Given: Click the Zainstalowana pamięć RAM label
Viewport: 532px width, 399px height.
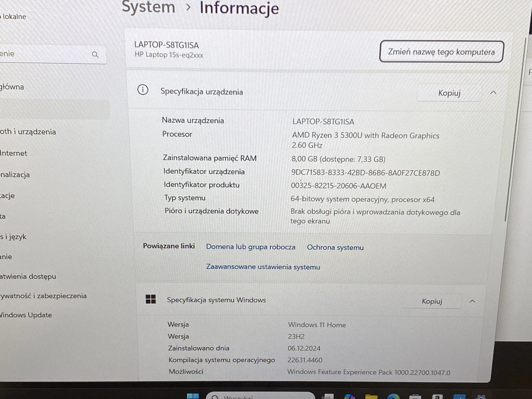Looking at the screenshot, I should pyautogui.click(x=210, y=158).
